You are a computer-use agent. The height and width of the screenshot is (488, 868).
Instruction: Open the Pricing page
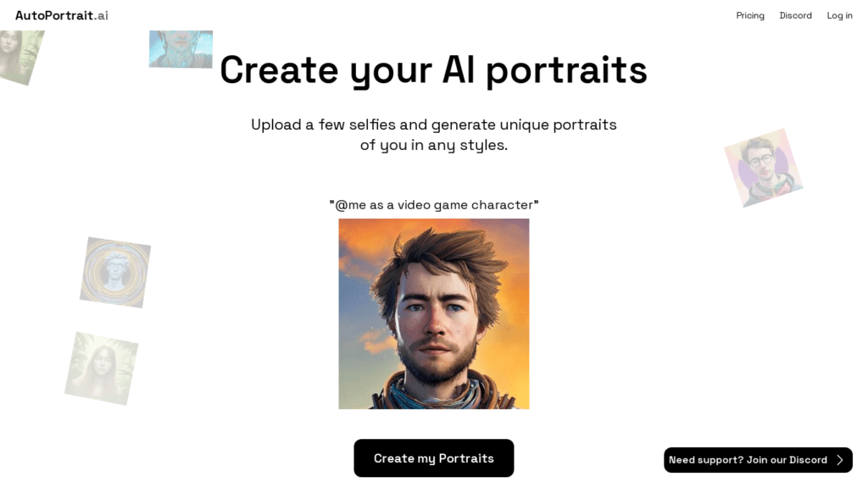[749, 15]
